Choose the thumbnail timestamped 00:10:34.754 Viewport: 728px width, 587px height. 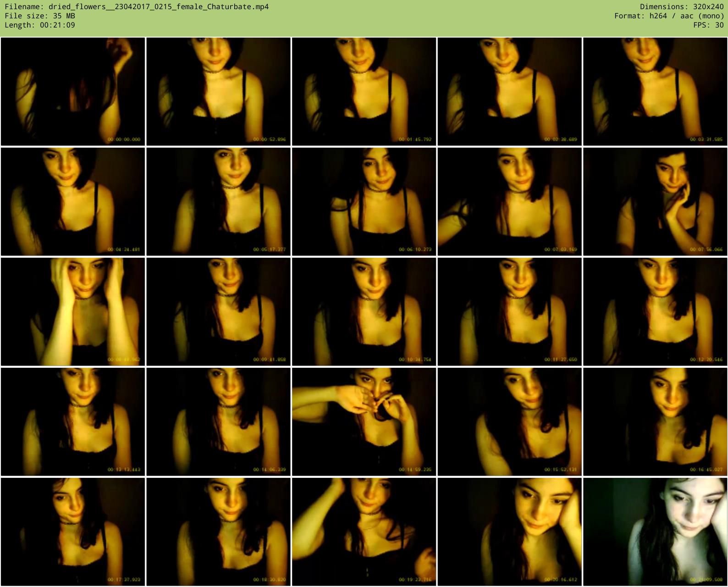coord(364,312)
